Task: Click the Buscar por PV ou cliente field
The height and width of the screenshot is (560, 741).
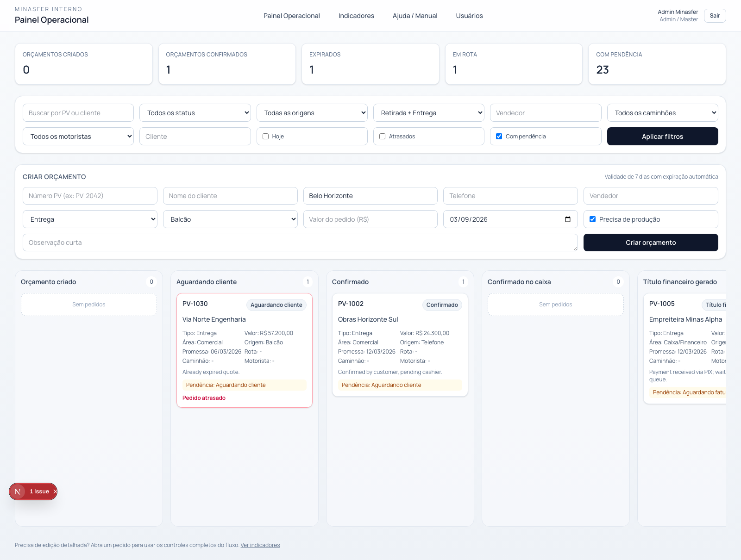Action: pyautogui.click(x=78, y=113)
